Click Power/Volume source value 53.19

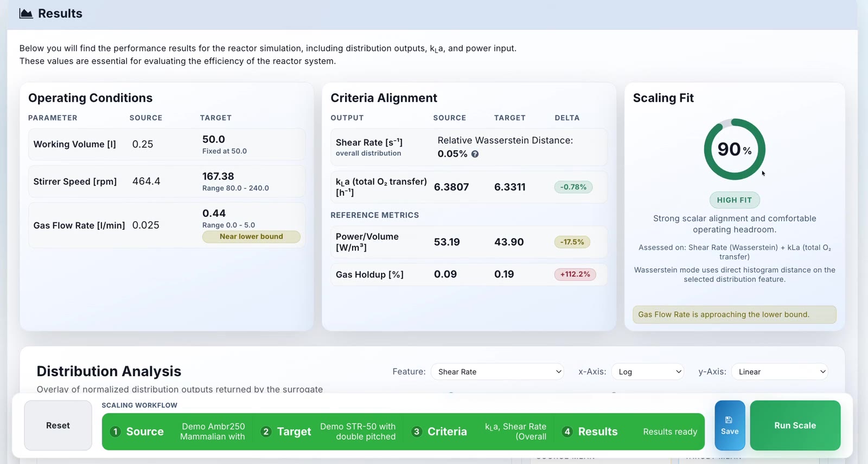(447, 242)
